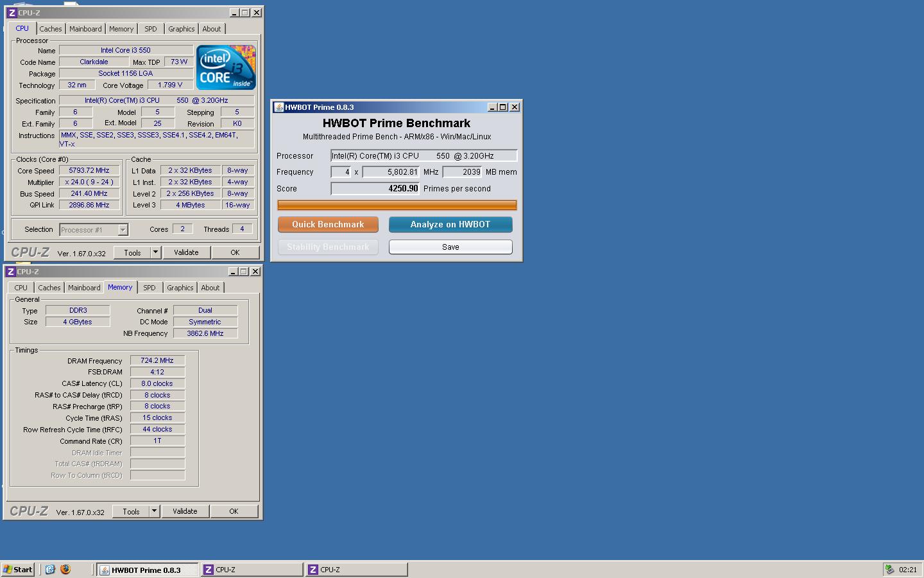
Task: Click Package value Socket 1156 LGA
Action: [x=126, y=74]
